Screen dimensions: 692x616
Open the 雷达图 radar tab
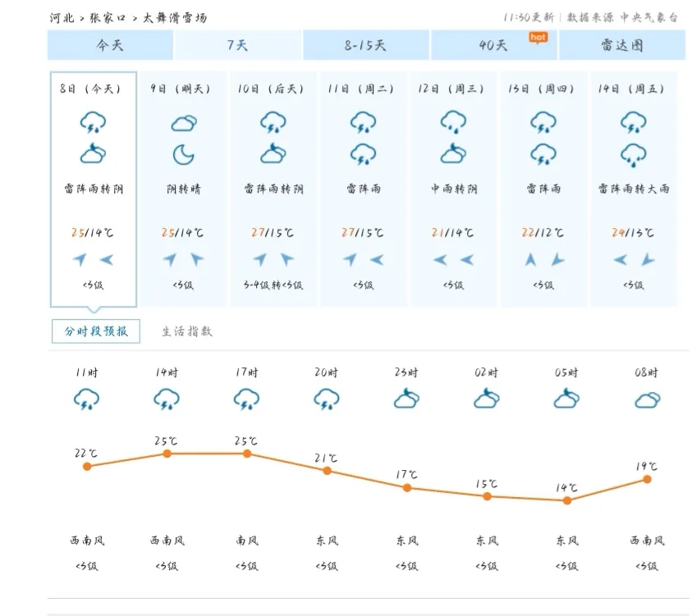pyautogui.click(x=622, y=44)
